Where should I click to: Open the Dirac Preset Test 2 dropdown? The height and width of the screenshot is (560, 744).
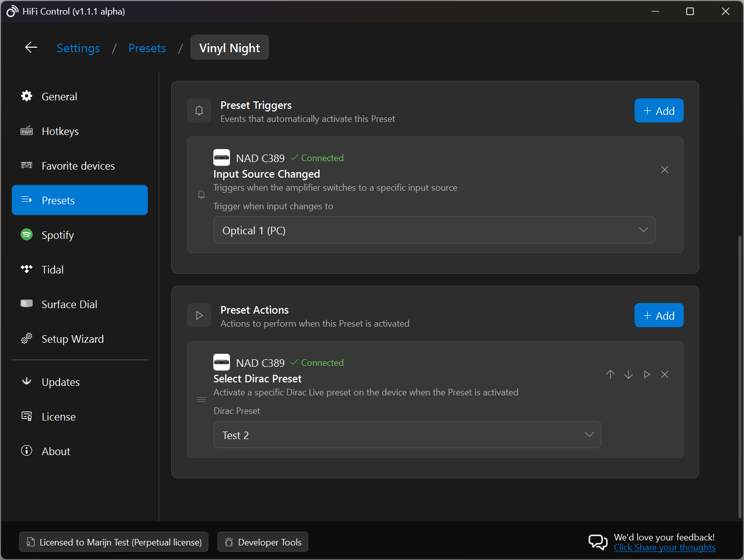(x=407, y=435)
